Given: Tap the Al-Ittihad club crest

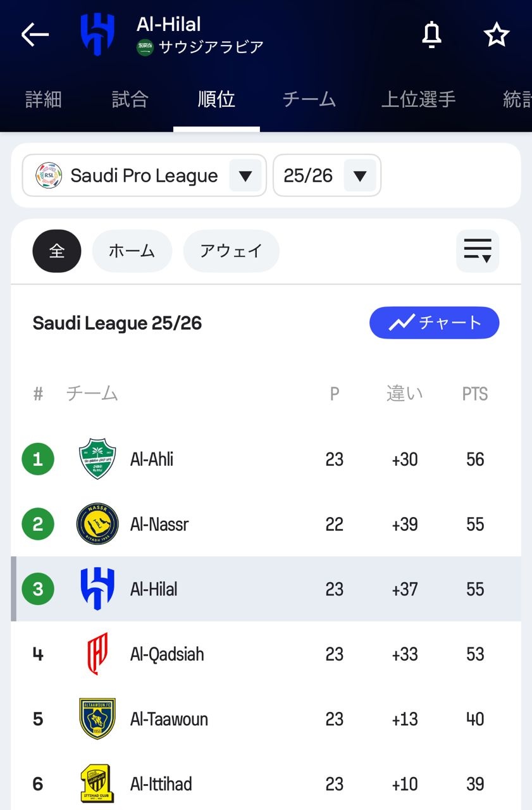Looking at the screenshot, I should click(x=97, y=784).
